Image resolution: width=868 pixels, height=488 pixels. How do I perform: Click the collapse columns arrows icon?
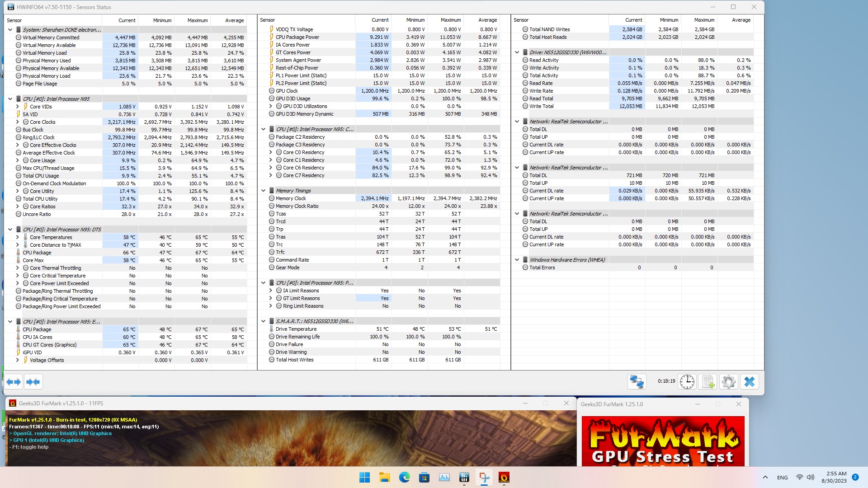(x=33, y=382)
